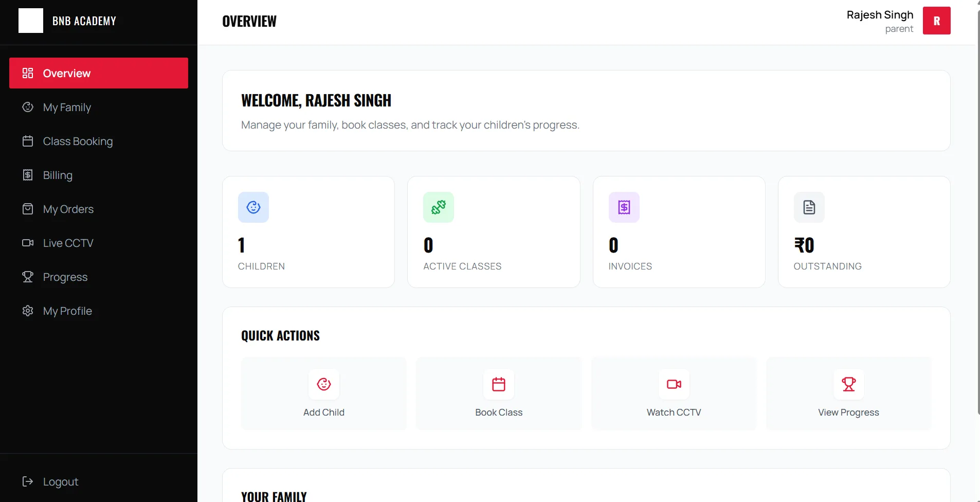The width and height of the screenshot is (980, 502).
Task: Click the Logout exit icon
Action: 28,481
